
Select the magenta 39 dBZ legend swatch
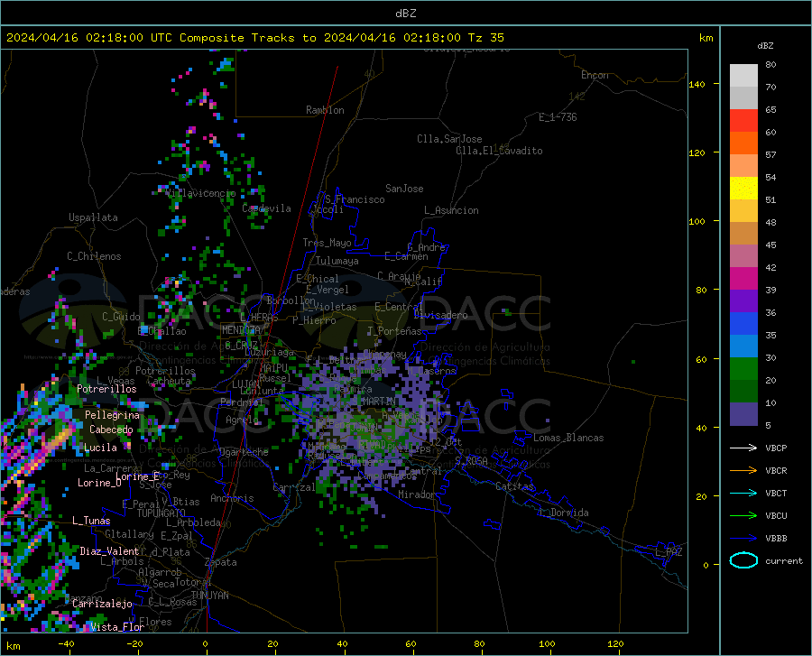[743, 279]
